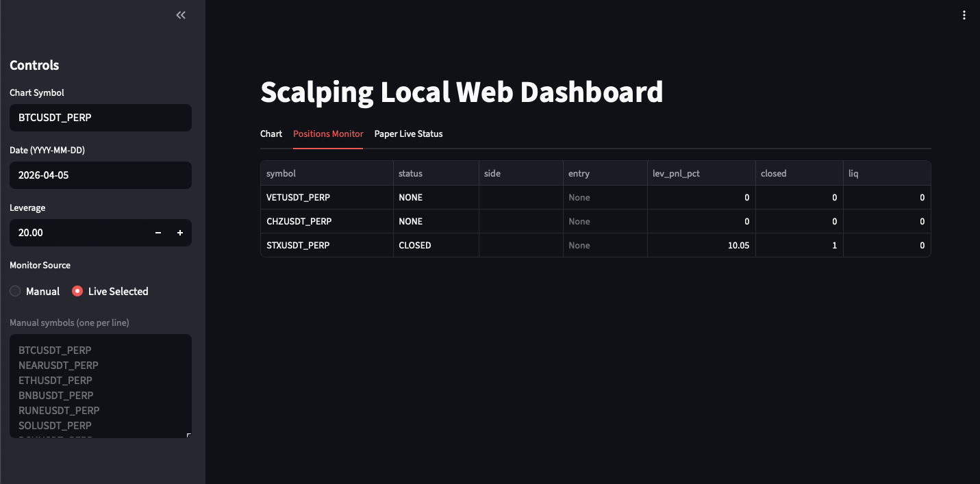Select the Manual monitor source
Image resolution: width=980 pixels, height=484 pixels.
click(x=16, y=292)
